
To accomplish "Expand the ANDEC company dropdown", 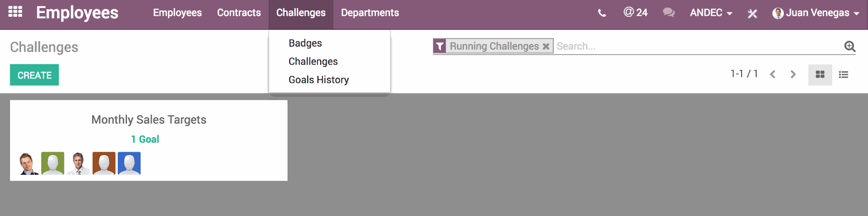I will point(711,12).
